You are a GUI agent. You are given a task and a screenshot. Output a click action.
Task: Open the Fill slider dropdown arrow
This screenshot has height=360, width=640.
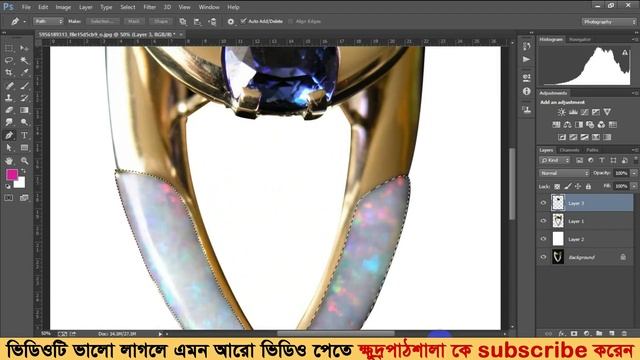tap(634, 186)
